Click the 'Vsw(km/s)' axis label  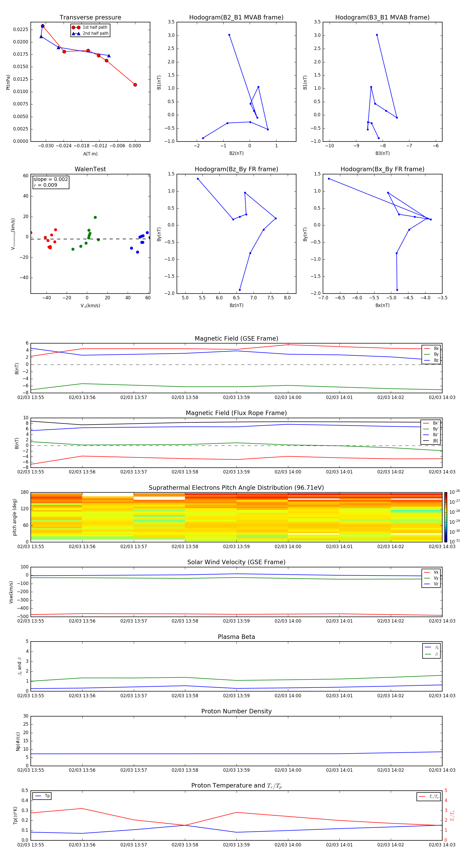tap(11, 592)
